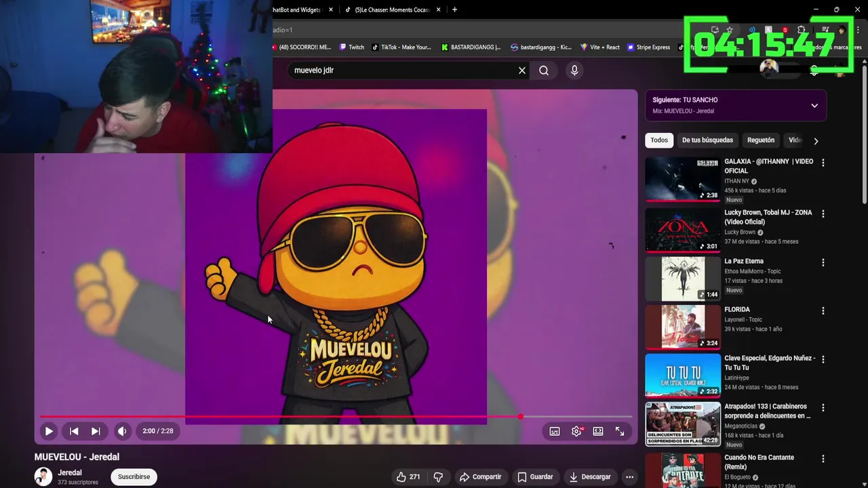Viewport: 868px width, 488px height.
Task: Click the search magnifier button
Action: pos(544,70)
